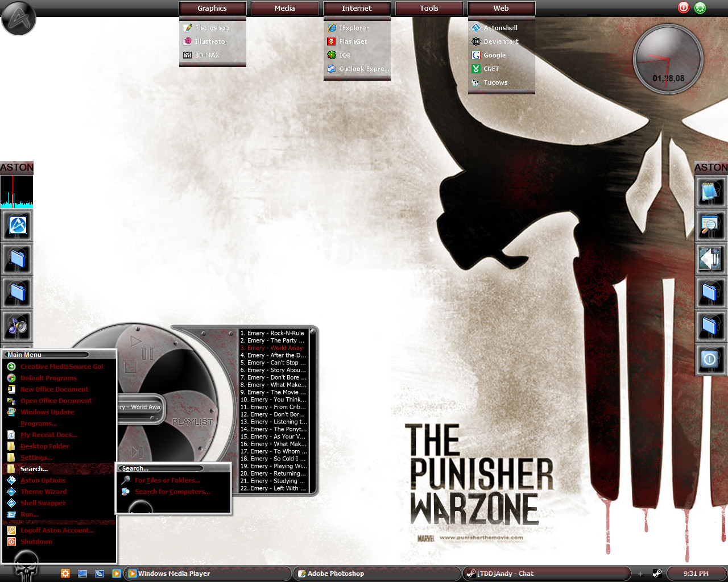This screenshot has width=728, height=582.
Task: Open Aston Options from Main Menu
Action: [60, 480]
